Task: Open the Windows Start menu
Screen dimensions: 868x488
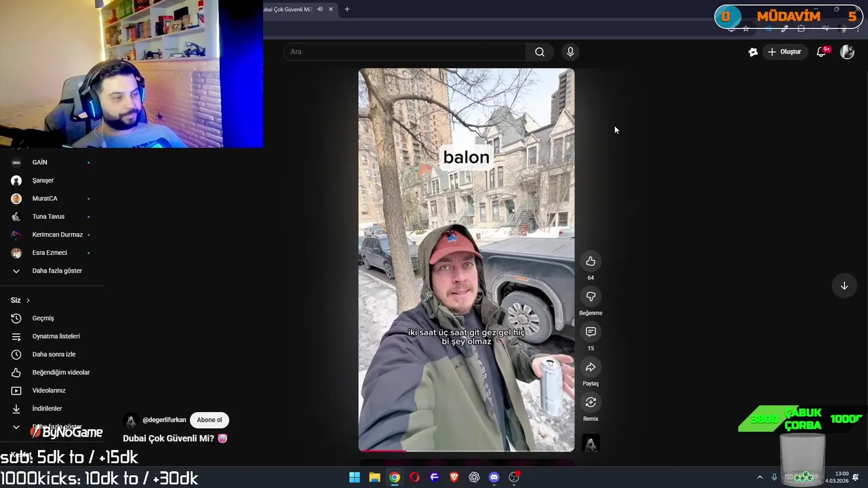Action: point(355,478)
